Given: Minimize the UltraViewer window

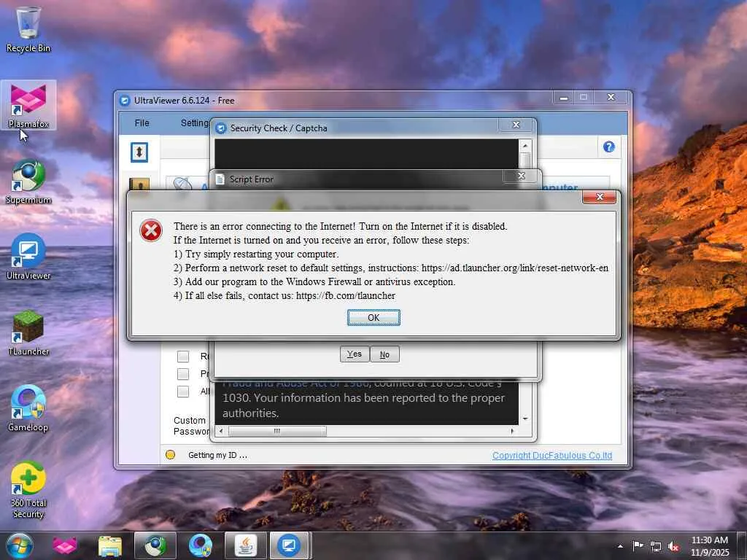Looking at the screenshot, I should click(564, 98).
